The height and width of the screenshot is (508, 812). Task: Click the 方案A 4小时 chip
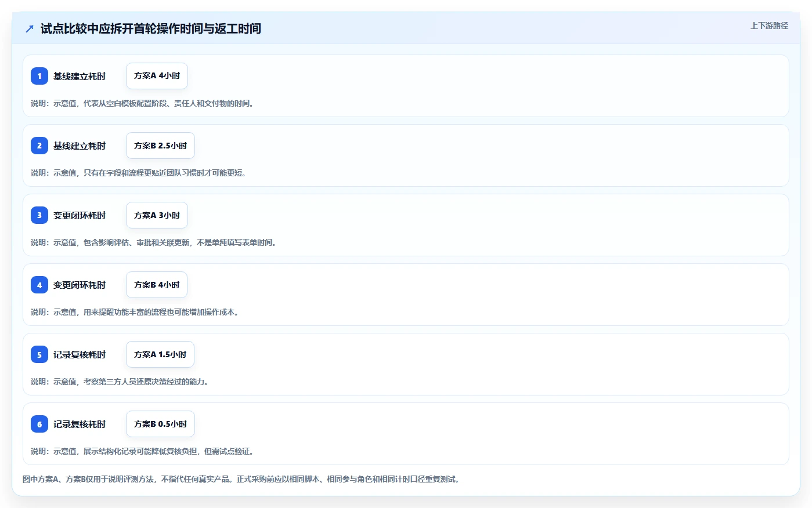pos(157,76)
